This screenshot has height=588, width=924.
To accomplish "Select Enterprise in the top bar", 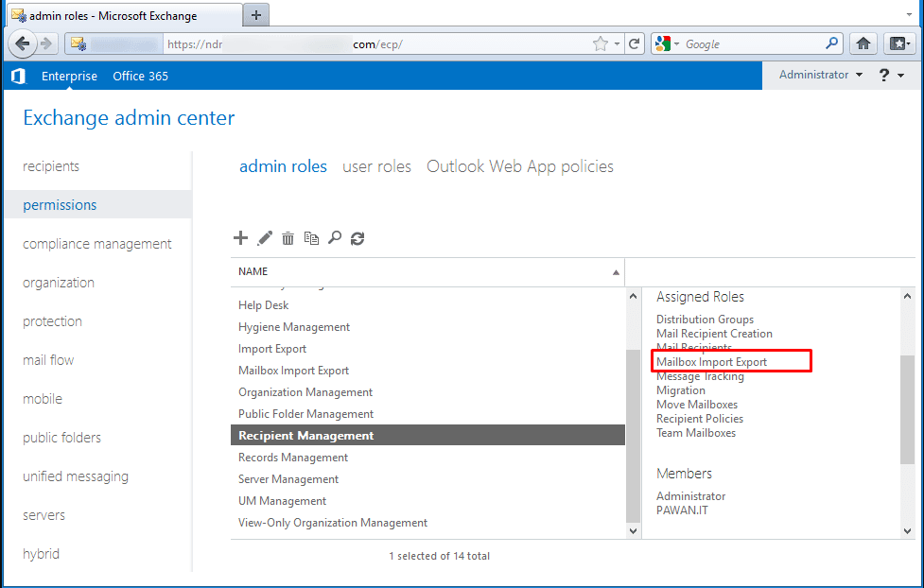I will click(x=69, y=76).
